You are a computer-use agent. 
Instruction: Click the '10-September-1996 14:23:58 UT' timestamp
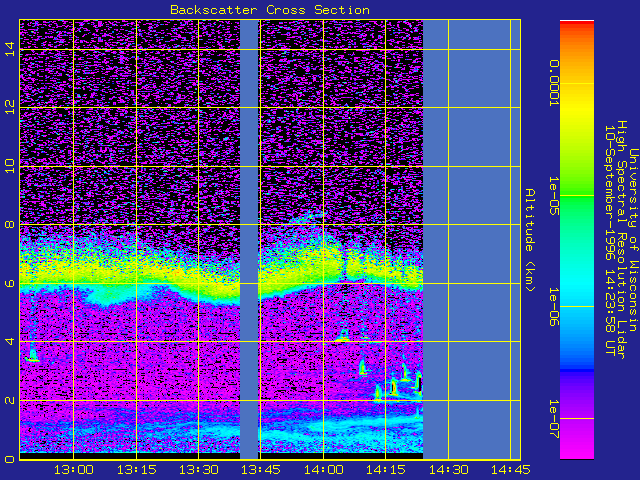(x=610, y=240)
